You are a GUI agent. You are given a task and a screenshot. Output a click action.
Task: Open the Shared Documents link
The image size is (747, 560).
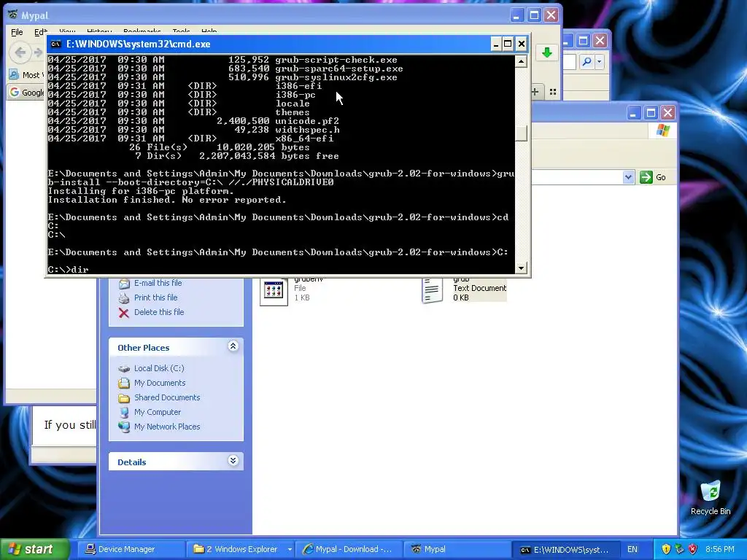coord(167,397)
